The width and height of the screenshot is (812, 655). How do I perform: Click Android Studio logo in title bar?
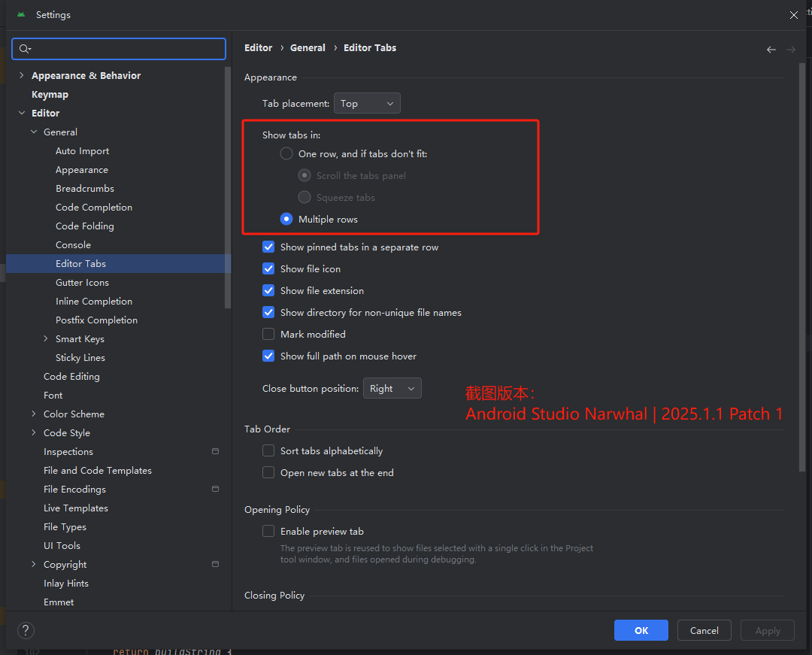(x=21, y=14)
